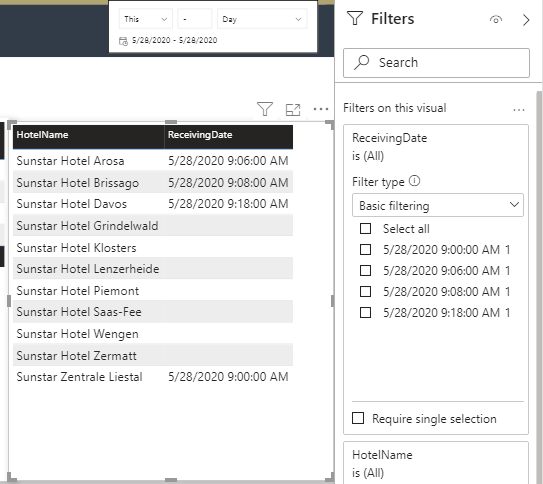Open focus mode for the table
Viewport: 543px width, 484px height.
(293, 110)
